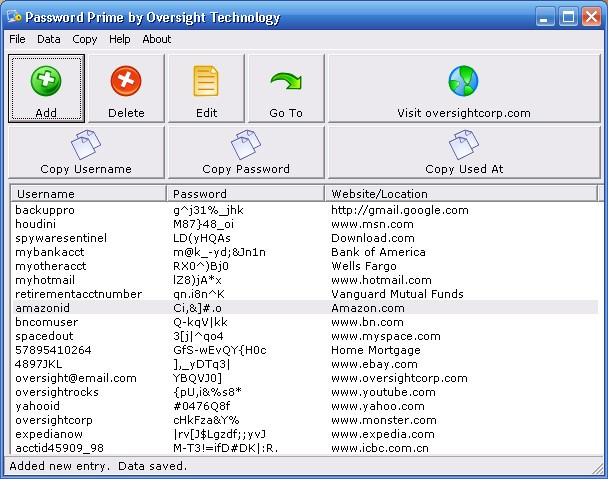Click the www.msn.com location cell
This screenshot has height=479, width=608.
tap(372, 224)
